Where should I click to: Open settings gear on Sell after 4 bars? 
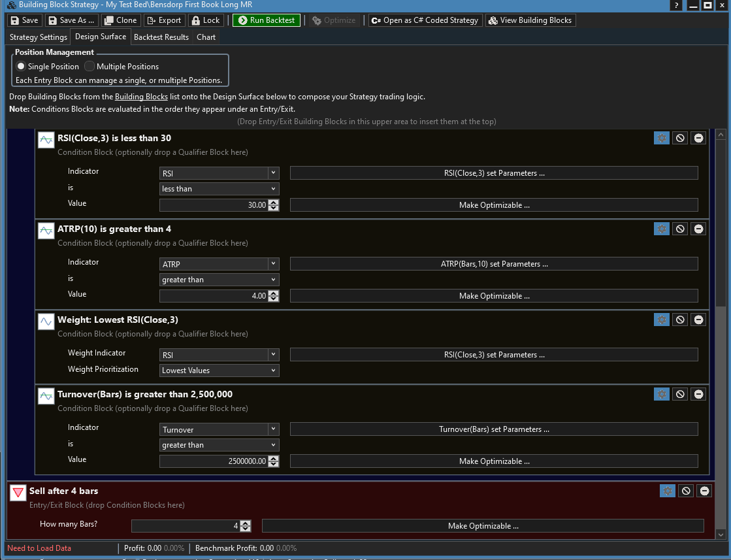pos(667,491)
